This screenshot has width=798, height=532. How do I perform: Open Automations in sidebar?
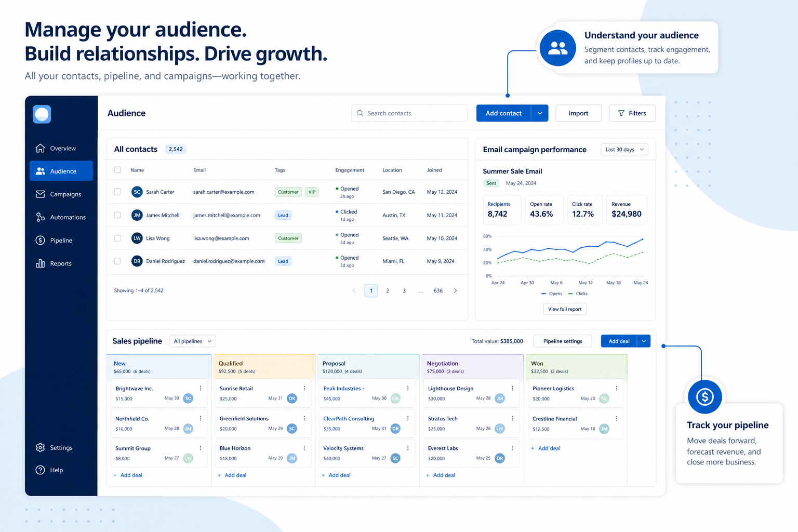61,217
